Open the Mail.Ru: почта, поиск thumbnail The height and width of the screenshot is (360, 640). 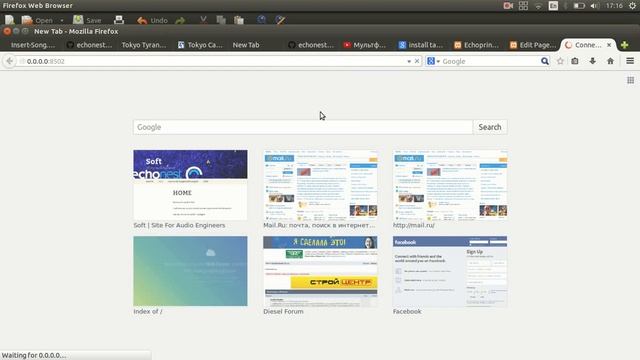tap(320, 185)
